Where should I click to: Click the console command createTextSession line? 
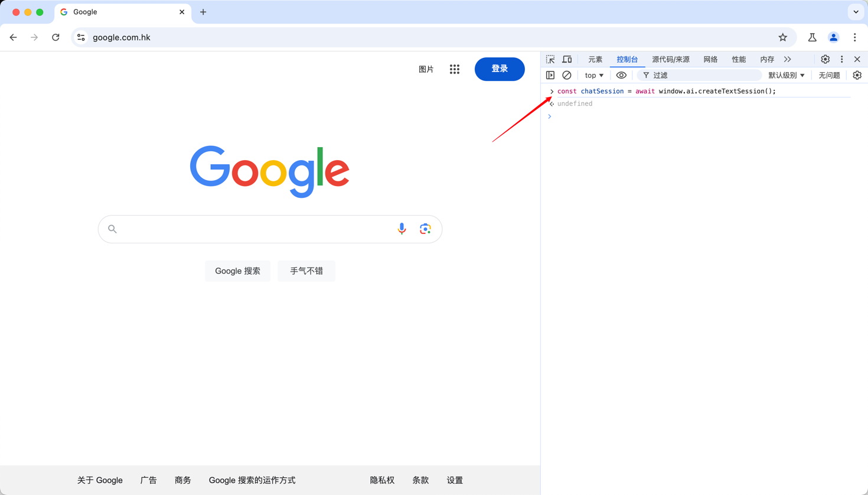(x=667, y=91)
